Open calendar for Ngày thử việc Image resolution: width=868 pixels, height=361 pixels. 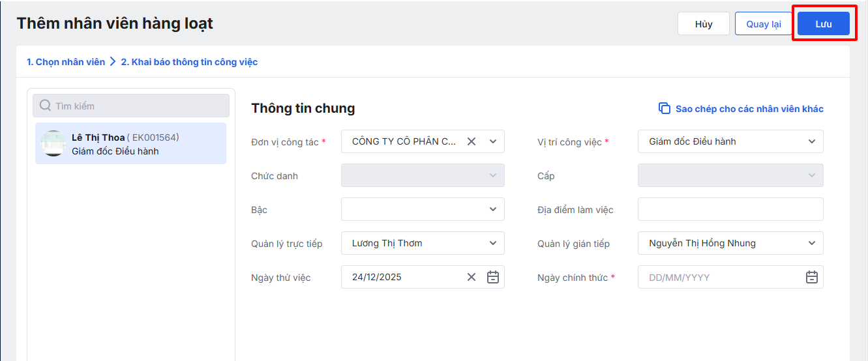coord(493,277)
